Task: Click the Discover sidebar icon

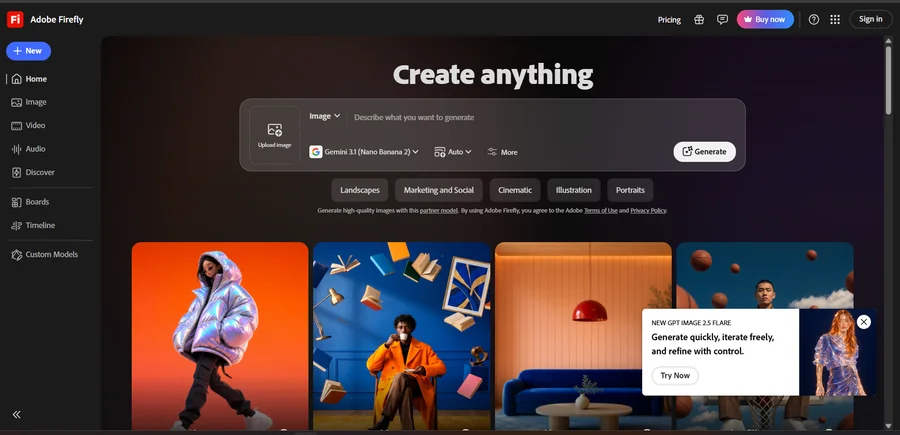Action: [17, 172]
